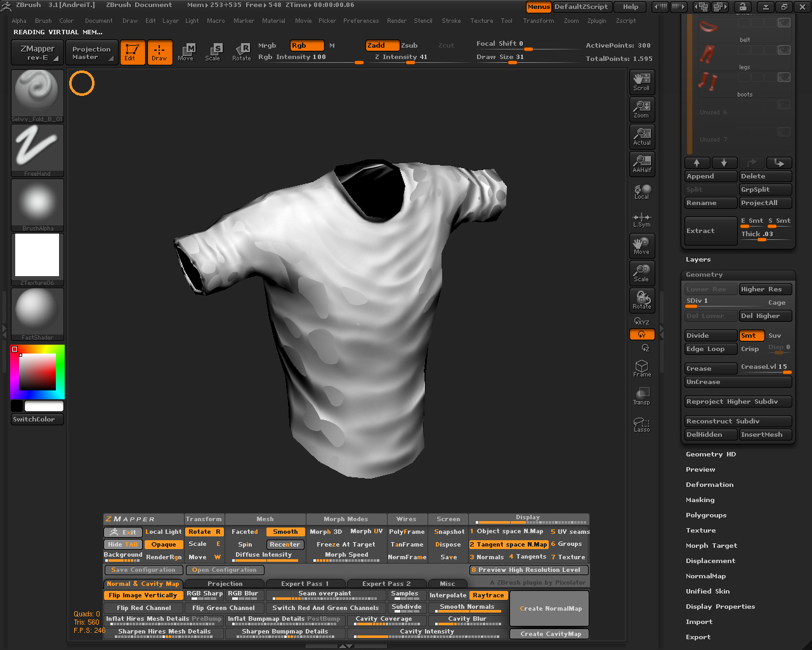This screenshot has width=812, height=650.
Task: Enable Object space N.Map output
Action: (x=507, y=531)
